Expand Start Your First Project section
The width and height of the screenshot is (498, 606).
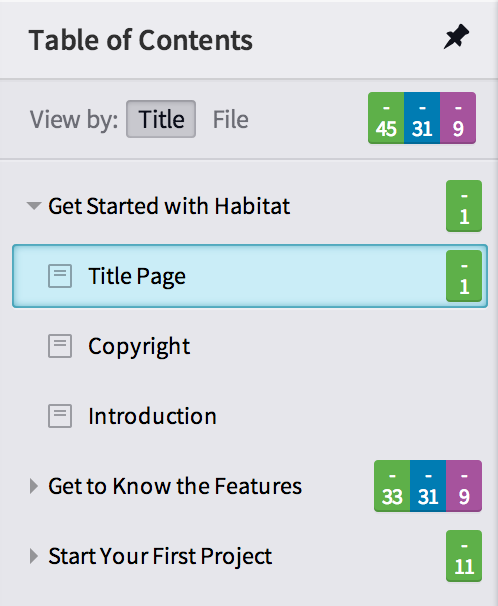click(34, 556)
